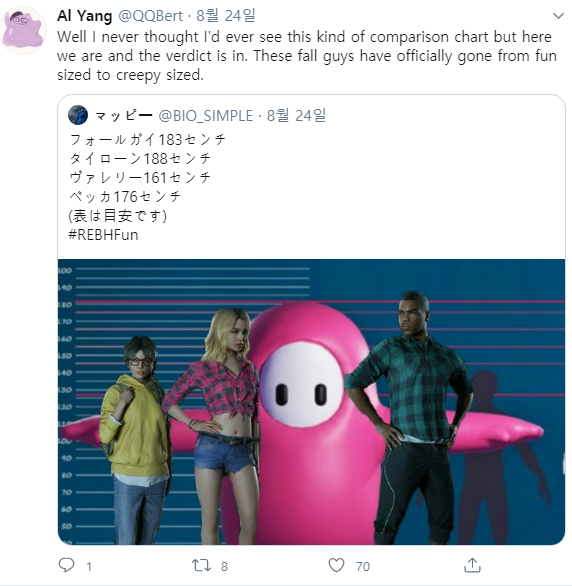View the Fall Guy height comparison image
This screenshot has height=586, width=572.
coord(311,402)
